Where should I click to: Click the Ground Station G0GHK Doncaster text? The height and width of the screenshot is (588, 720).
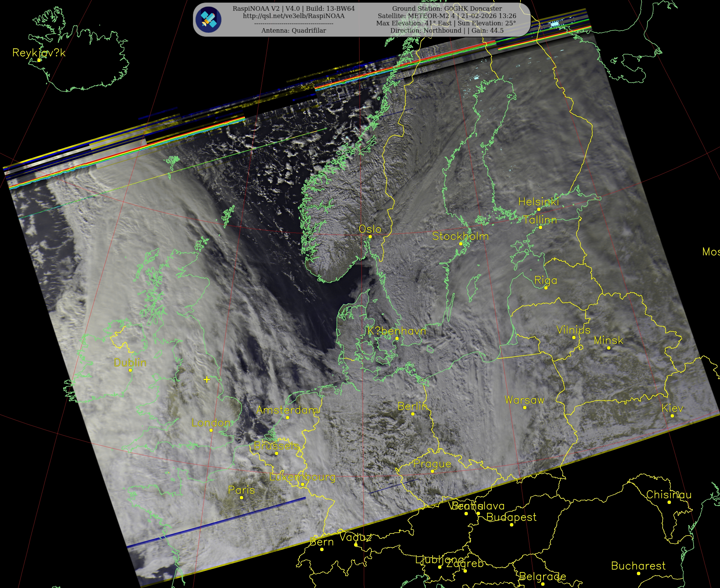(447, 8)
